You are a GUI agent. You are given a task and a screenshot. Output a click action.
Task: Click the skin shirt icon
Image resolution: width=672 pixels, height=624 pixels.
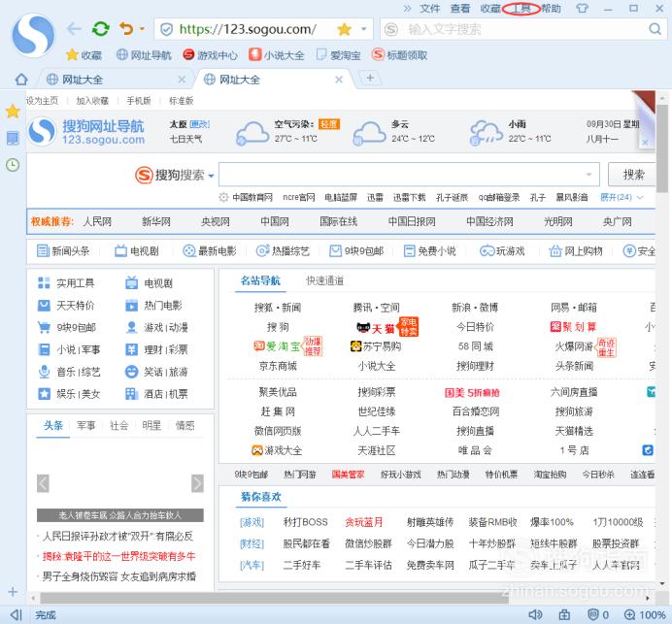click(582, 8)
